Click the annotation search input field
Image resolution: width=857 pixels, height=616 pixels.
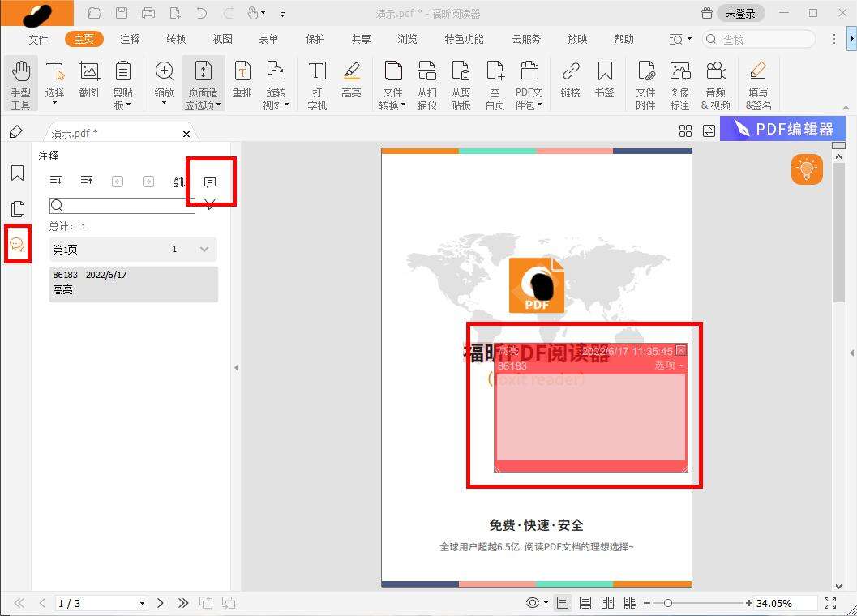click(x=122, y=205)
